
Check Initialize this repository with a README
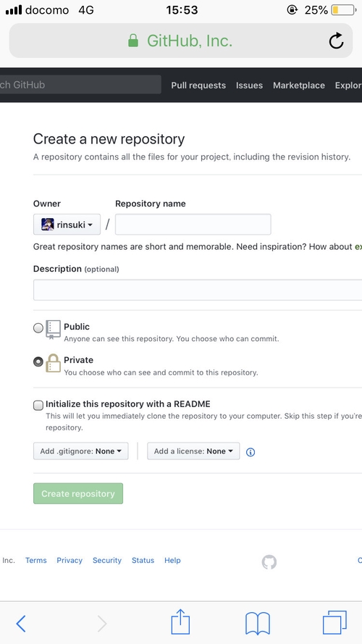[x=38, y=406]
